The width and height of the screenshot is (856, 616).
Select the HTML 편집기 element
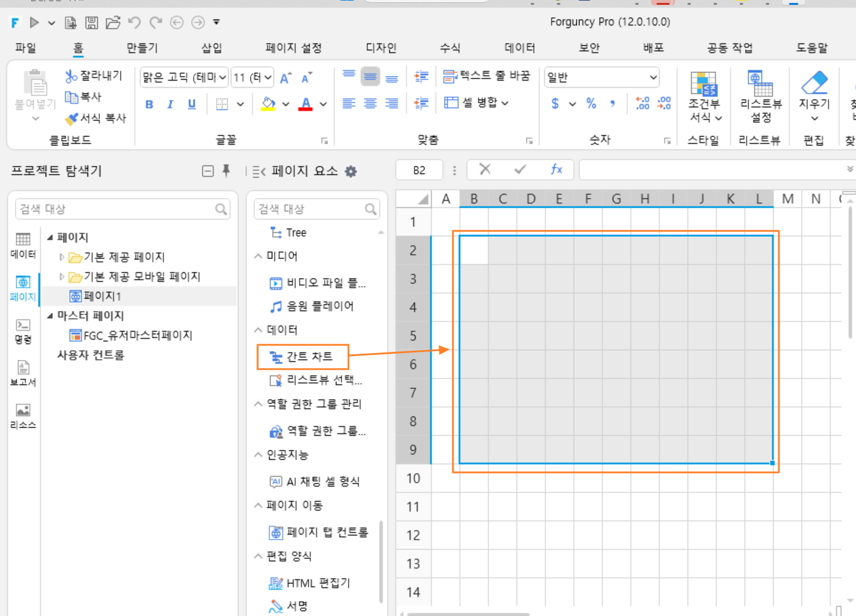[310, 583]
